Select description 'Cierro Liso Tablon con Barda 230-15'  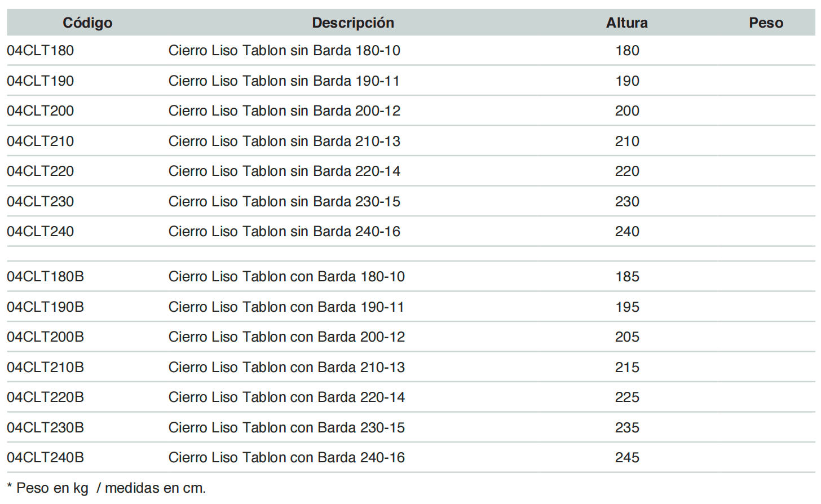point(286,428)
